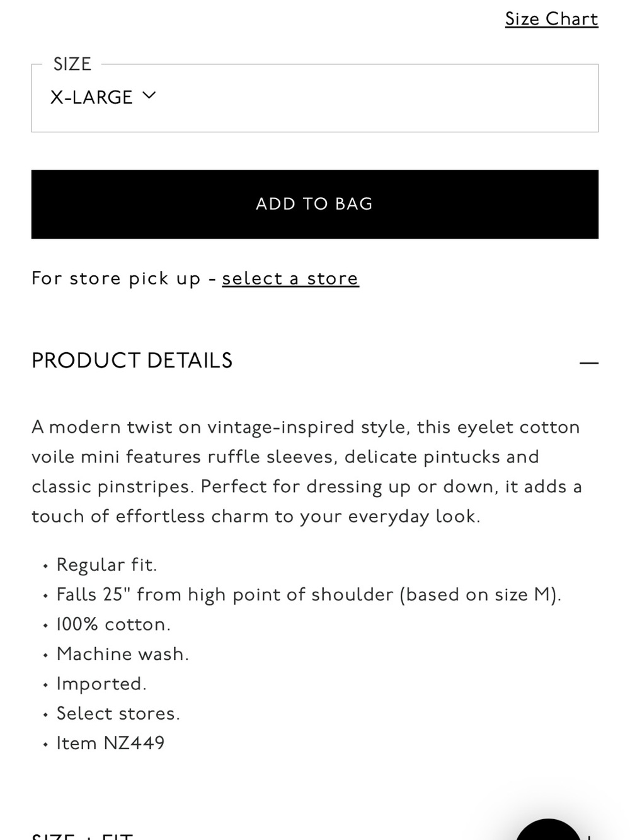Click the 'For store pick up' text
The height and width of the screenshot is (840, 630).
coord(116,279)
